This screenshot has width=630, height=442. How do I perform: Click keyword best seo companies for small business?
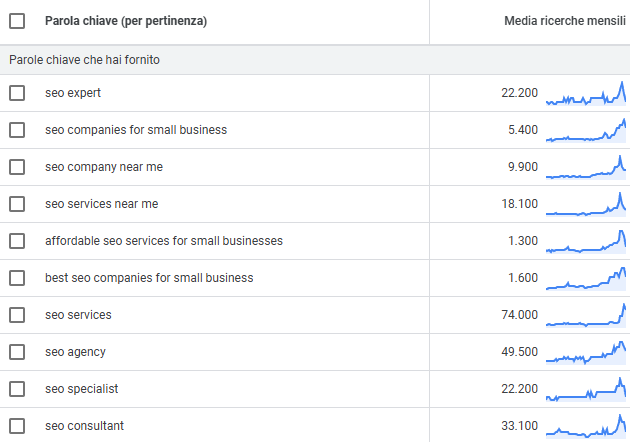click(149, 278)
